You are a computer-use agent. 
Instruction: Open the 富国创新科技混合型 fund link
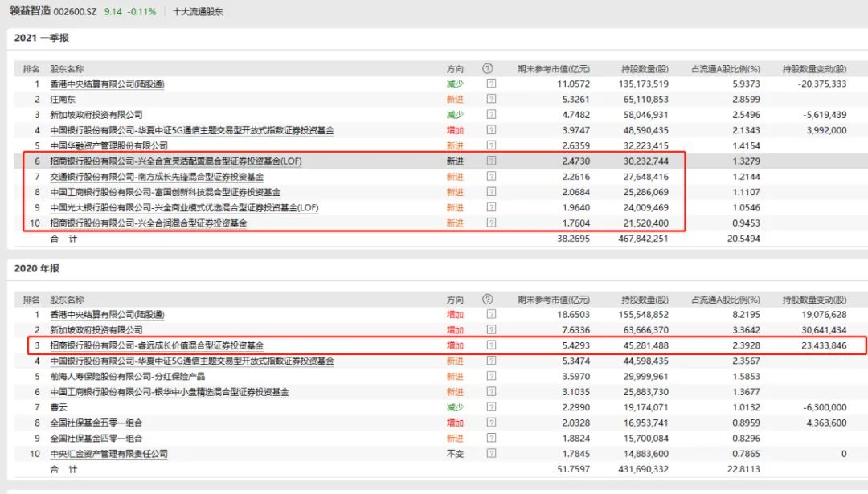pyautogui.click(x=165, y=192)
